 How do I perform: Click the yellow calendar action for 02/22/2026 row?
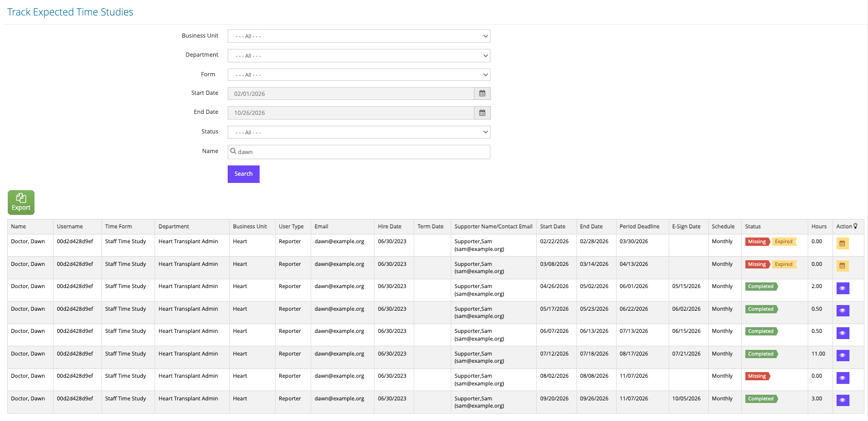point(842,243)
